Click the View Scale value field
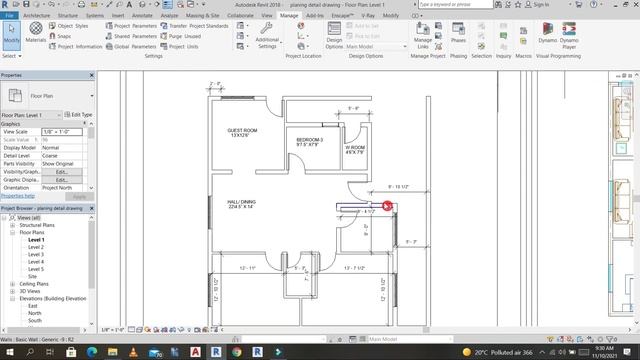This screenshot has height=360, width=640. [x=62, y=132]
